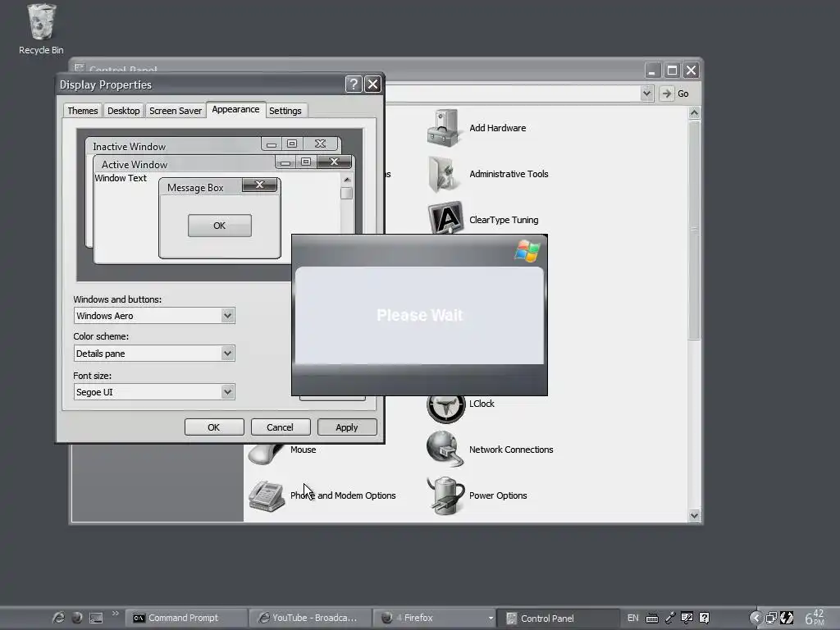Click the rightmost system tray icon beside the clock
The width and height of the screenshot is (840, 630).
tap(787, 619)
